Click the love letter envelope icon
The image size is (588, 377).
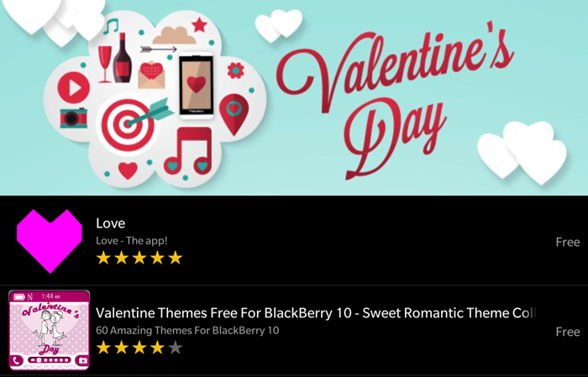152,76
